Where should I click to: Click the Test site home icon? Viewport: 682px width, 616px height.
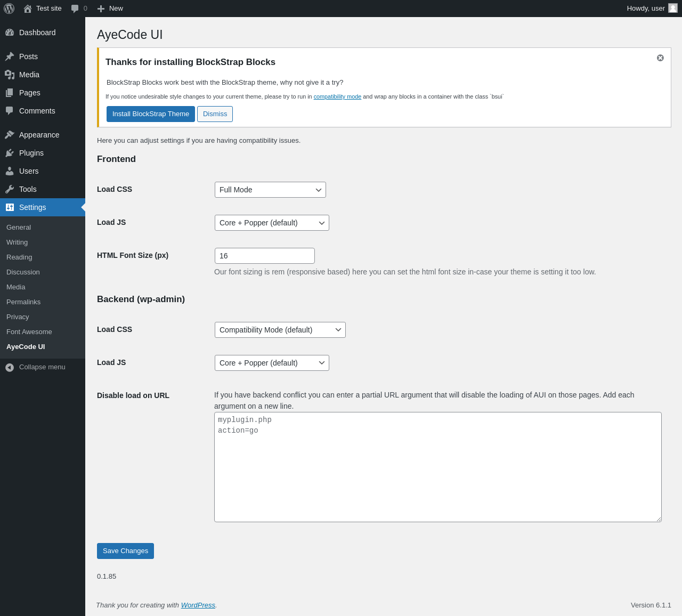pyautogui.click(x=28, y=9)
